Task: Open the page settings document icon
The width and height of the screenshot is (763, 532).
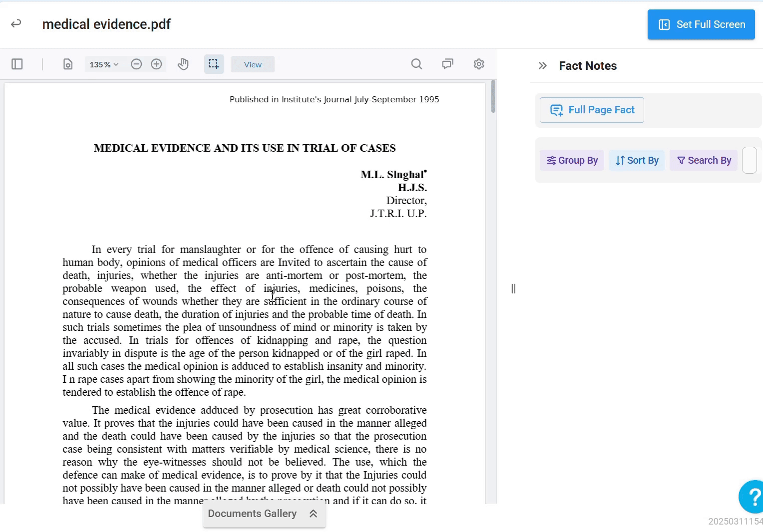Action: click(x=68, y=64)
